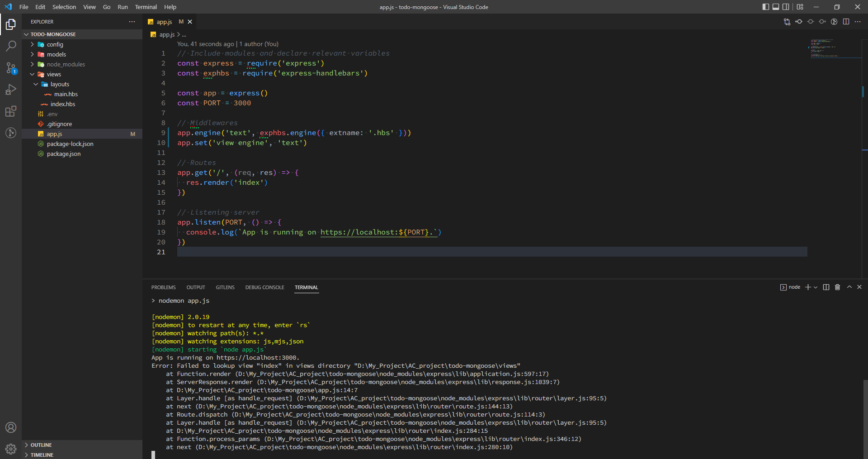Screen dimensions: 868x459
Task: Open Run and Debug view
Action: coord(11,89)
